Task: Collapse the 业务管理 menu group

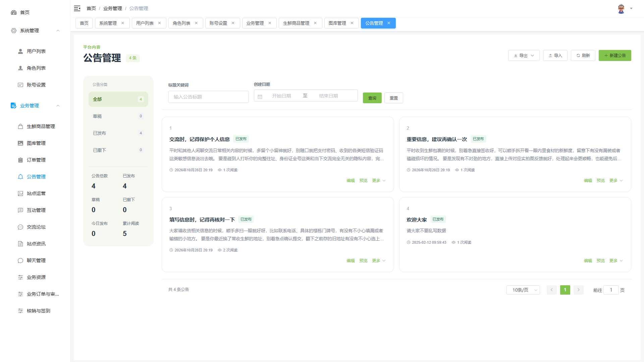Action: (x=58, y=106)
